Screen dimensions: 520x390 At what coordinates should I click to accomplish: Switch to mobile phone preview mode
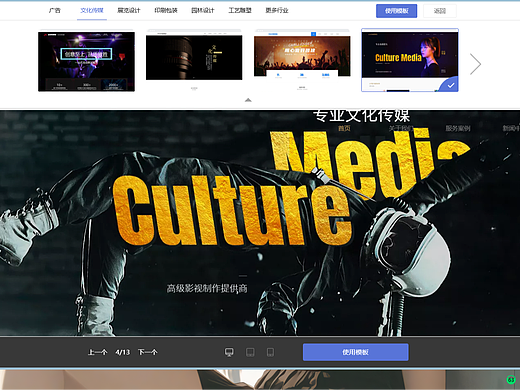[x=270, y=352]
